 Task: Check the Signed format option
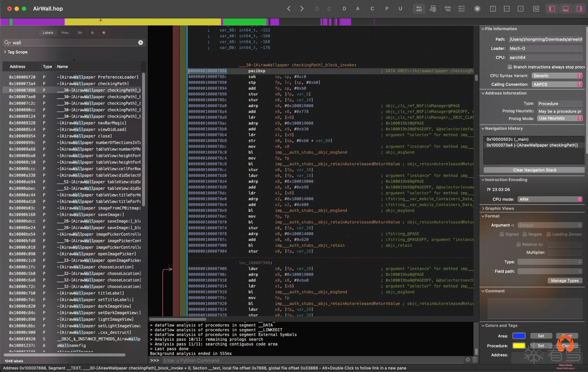click(x=502, y=234)
